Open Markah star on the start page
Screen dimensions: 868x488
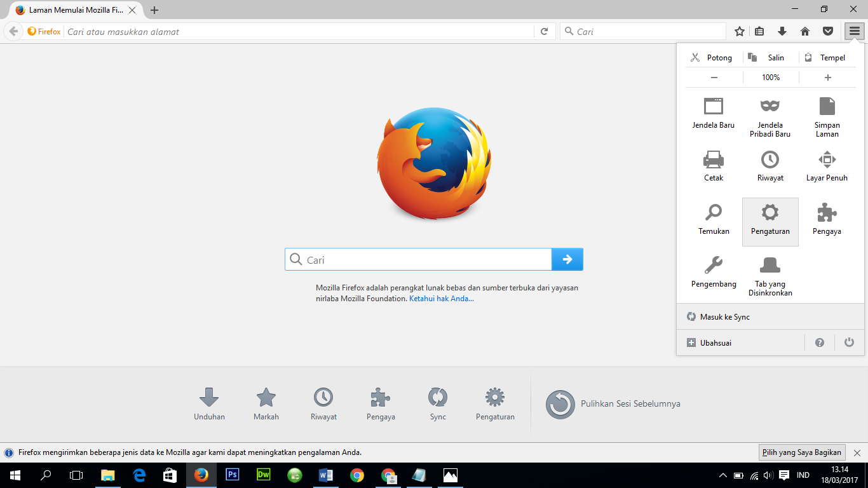pyautogui.click(x=266, y=404)
